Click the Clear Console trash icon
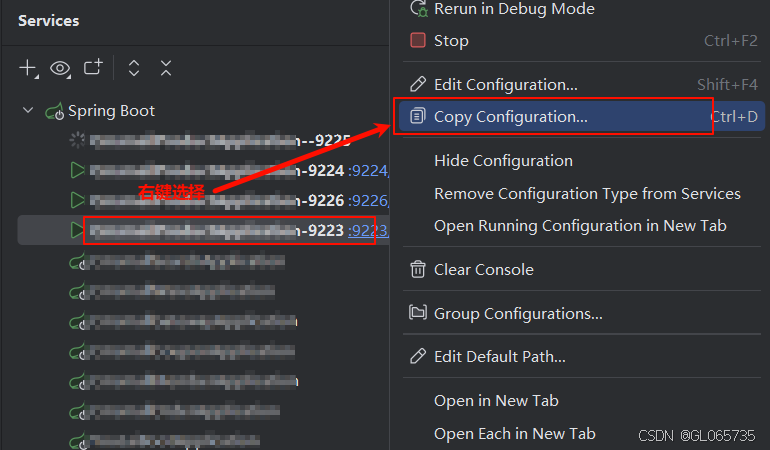770x450 pixels. 418,269
